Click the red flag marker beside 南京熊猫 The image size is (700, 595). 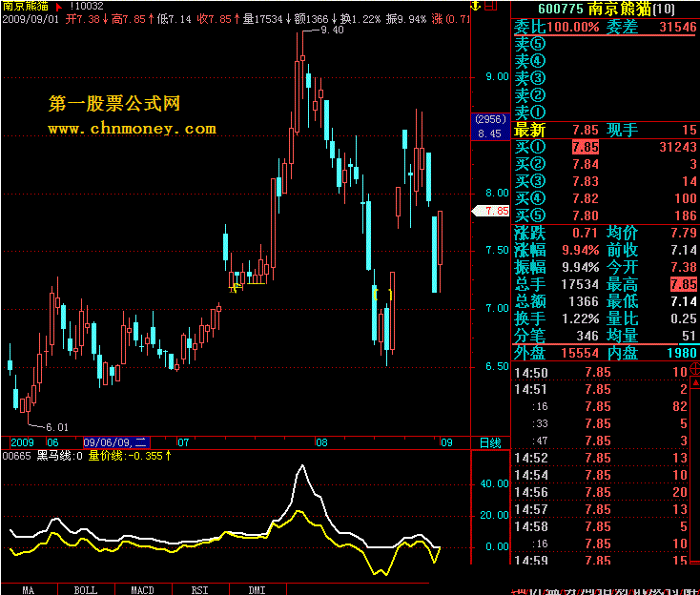pos(58,7)
